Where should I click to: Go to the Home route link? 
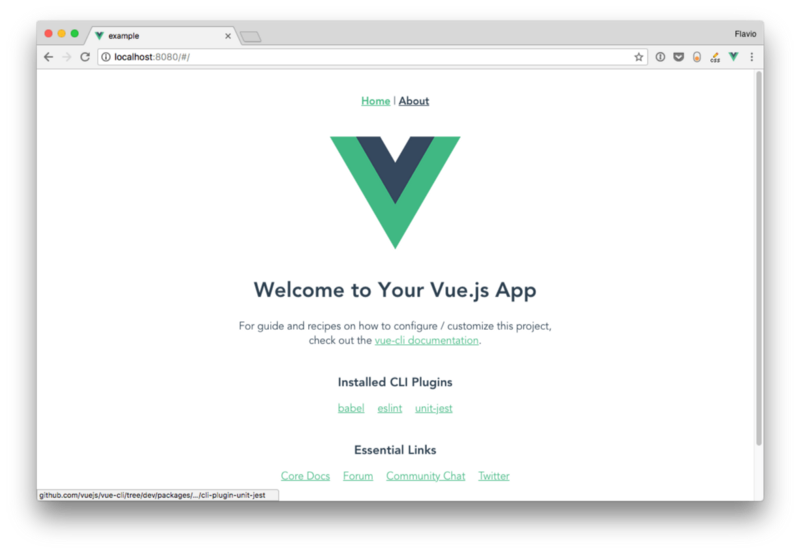pyautogui.click(x=376, y=101)
